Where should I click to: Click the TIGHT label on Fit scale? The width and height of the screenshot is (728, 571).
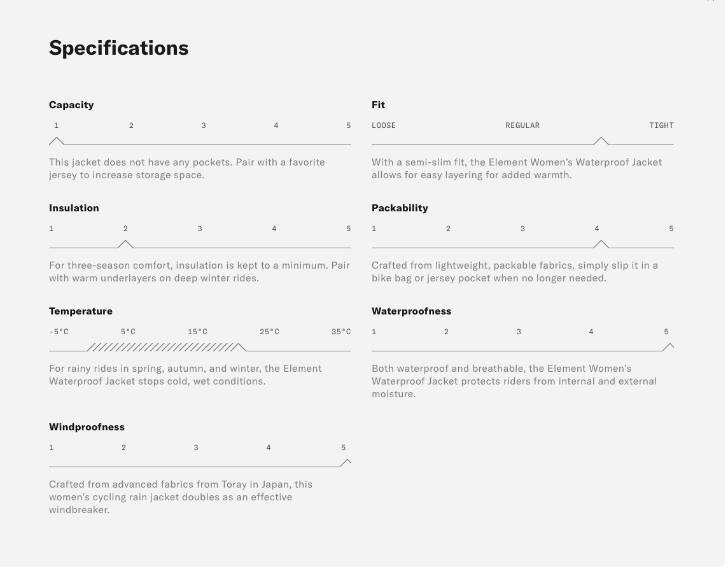[x=661, y=125]
